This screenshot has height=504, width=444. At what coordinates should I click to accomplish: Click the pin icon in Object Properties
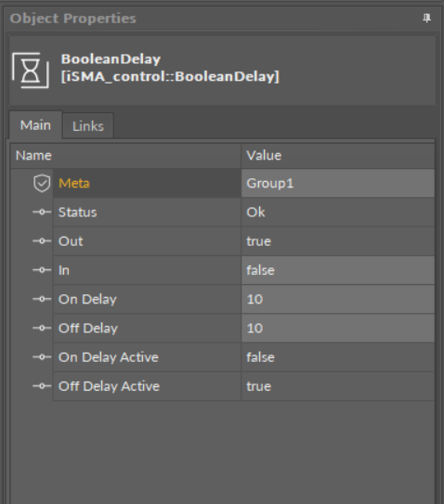[426, 19]
